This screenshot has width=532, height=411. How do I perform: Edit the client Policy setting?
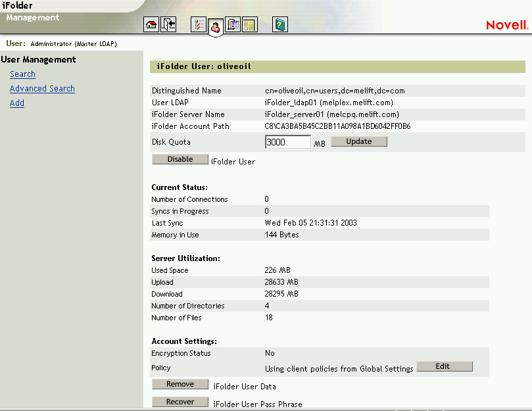pyautogui.click(x=445, y=366)
